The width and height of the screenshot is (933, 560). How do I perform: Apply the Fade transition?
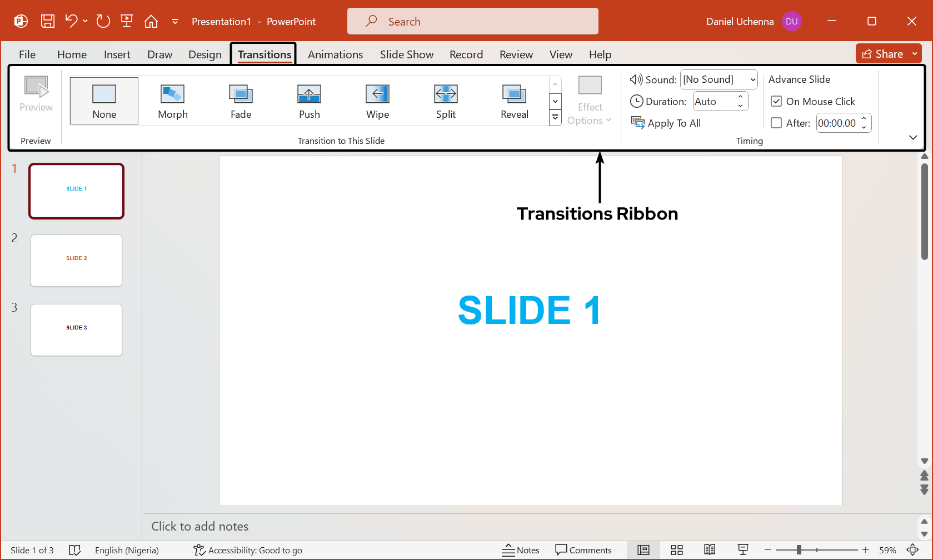tap(240, 101)
